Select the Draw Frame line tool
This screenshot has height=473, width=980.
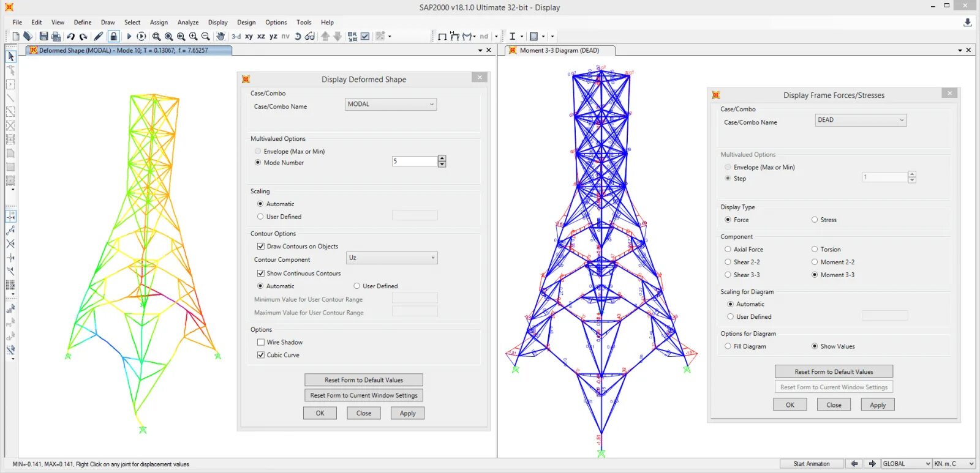10,98
